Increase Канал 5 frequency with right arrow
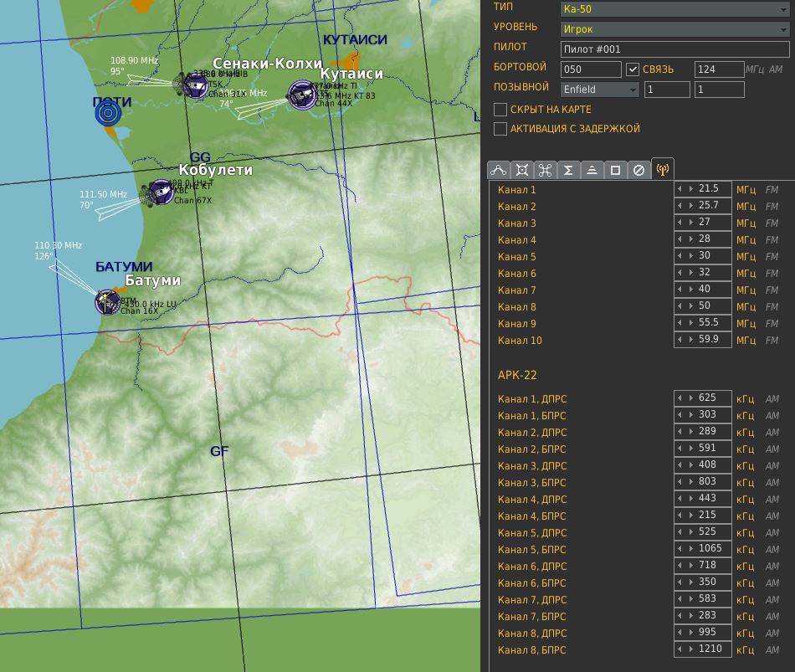 pyautogui.click(x=690, y=255)
